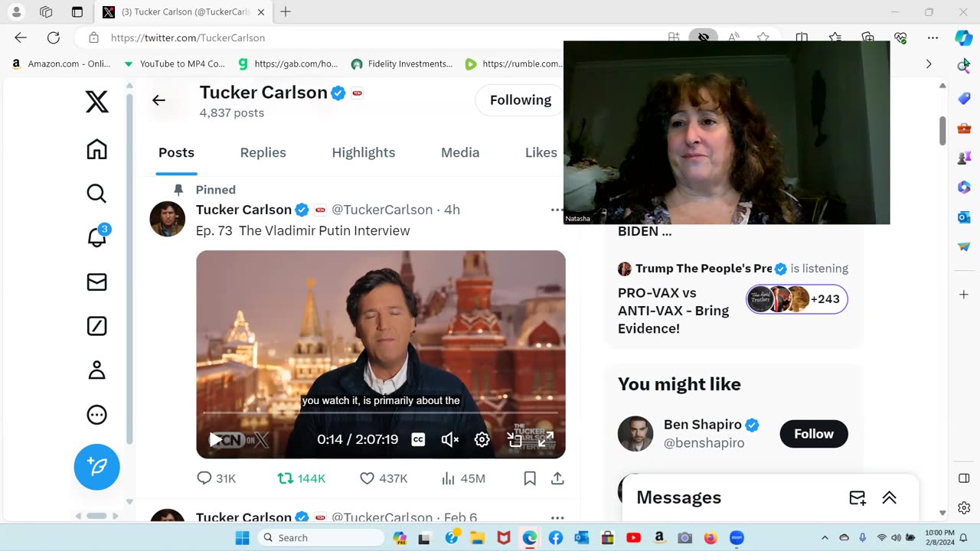Open the More circle menu icon
This screenshot has width=980, height=551.
[96, 415]
